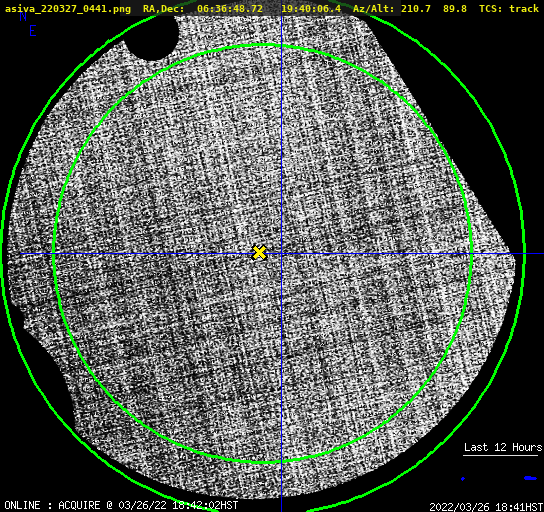Click the azimuth value 210.7

tap(416, 9)
